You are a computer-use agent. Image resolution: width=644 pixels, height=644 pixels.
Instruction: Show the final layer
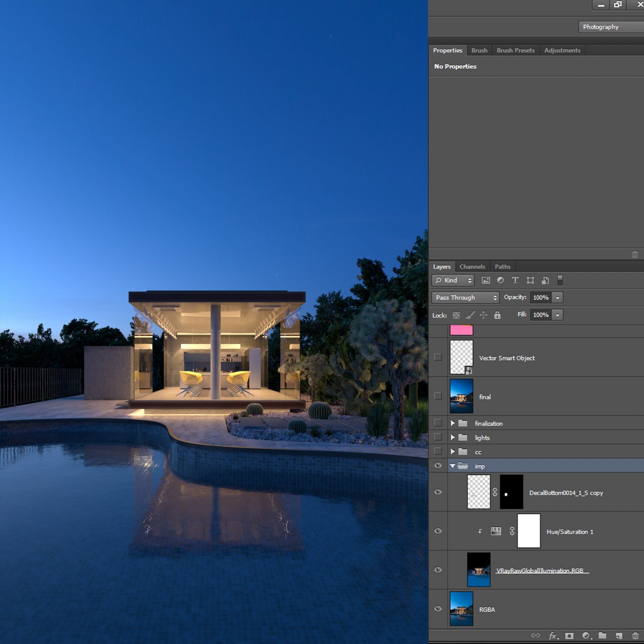(438, 396)
